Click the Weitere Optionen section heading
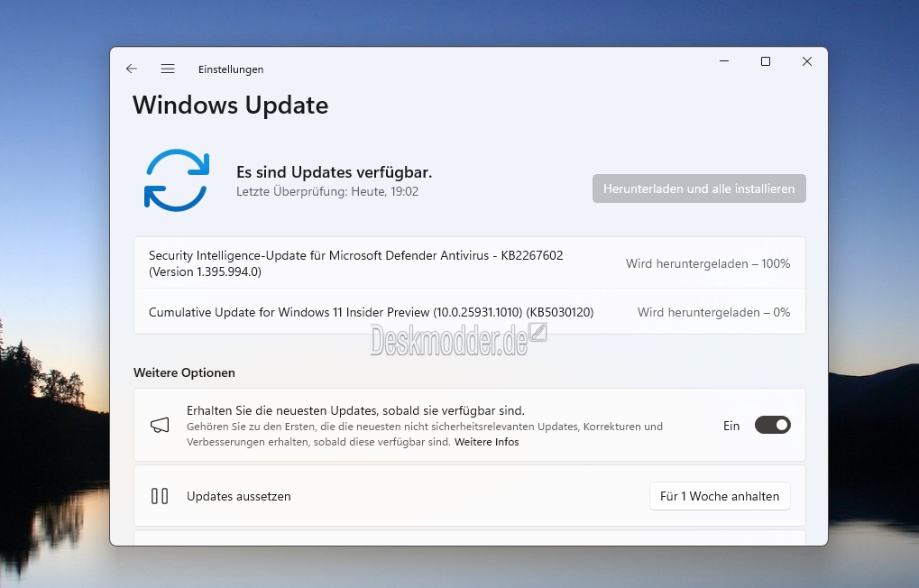Screen dimensions: 919x588 184,372
